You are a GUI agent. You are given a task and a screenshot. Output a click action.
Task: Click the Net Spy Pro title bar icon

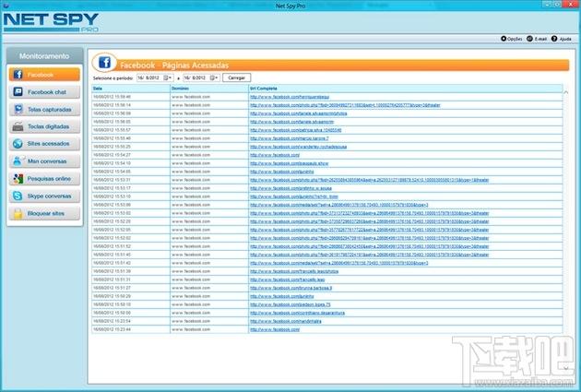tap(6, 5)
